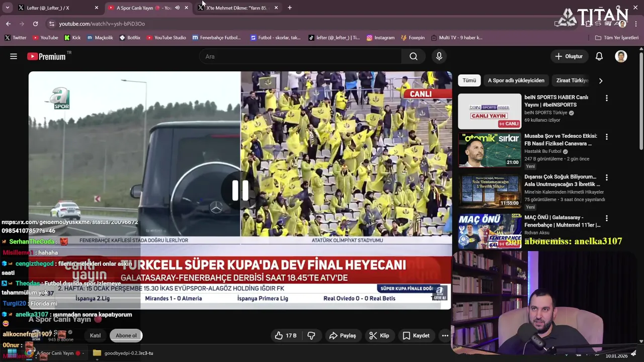Click the address bar URL

(x=102, y=24)
